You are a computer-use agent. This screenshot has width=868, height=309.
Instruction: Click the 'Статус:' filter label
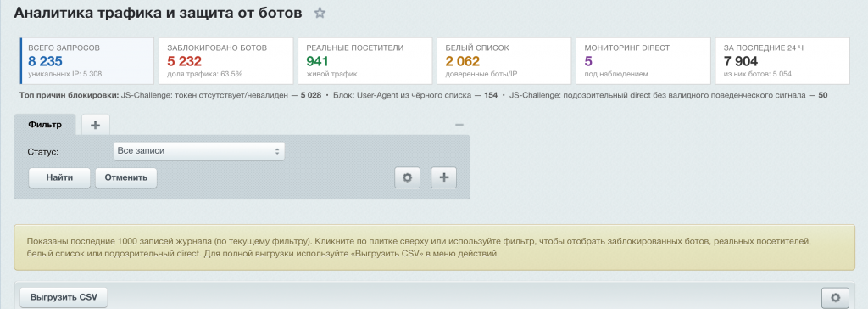[42, 151]
